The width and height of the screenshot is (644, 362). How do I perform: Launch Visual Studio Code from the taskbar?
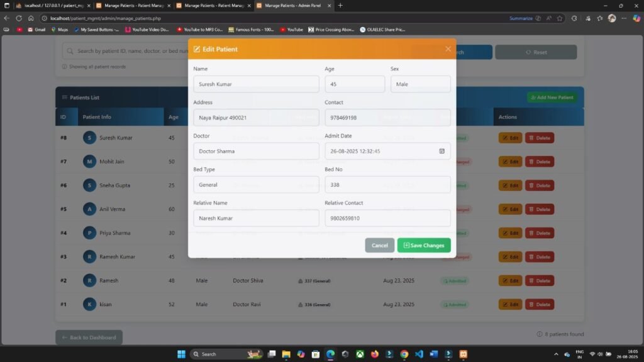[420, 354]
